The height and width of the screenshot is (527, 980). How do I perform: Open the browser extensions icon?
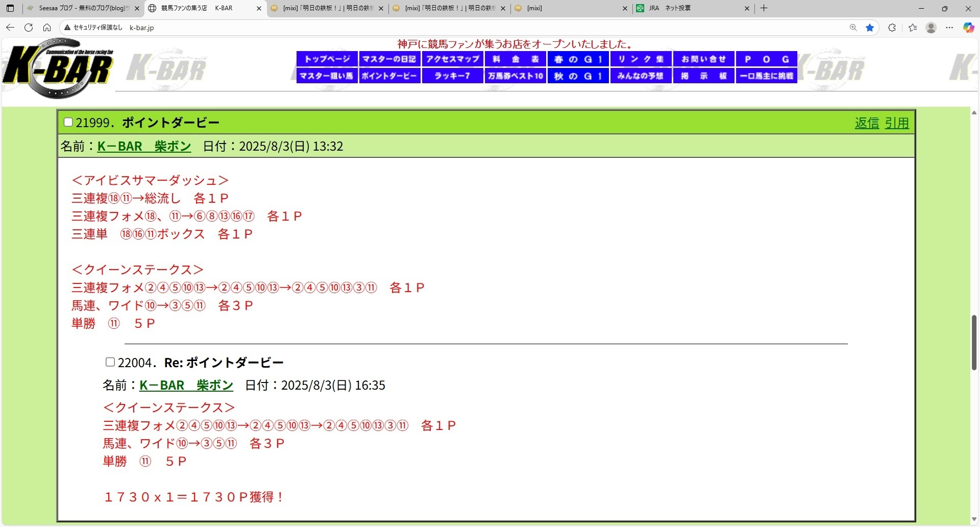892,28
